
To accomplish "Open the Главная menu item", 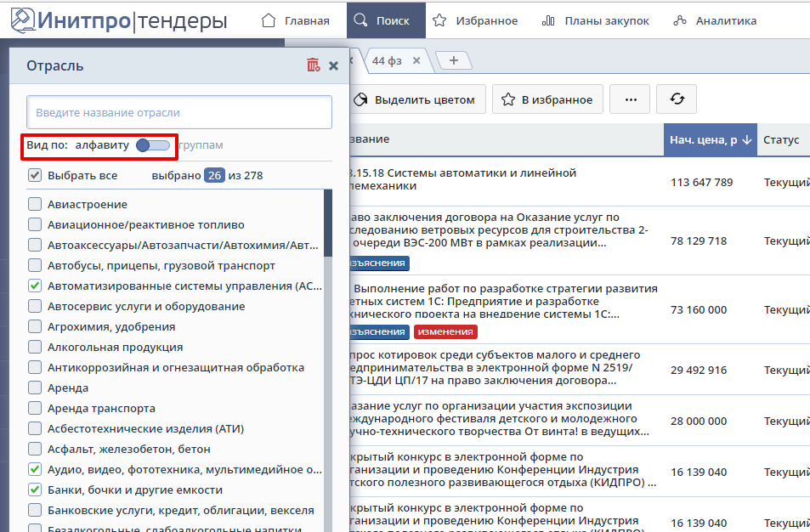I will click(295, 20).
